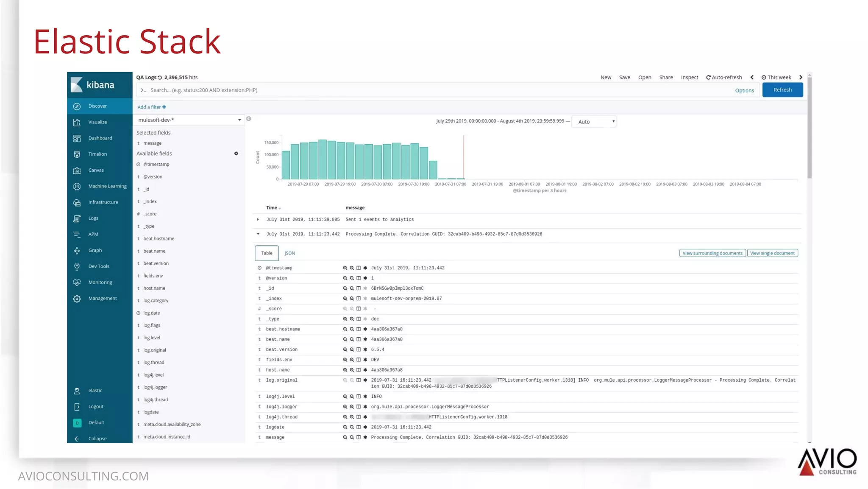Toggle host.name column in table
This screenshot has height=489, width=868.
pyautogui.click(x=359, y=370)
